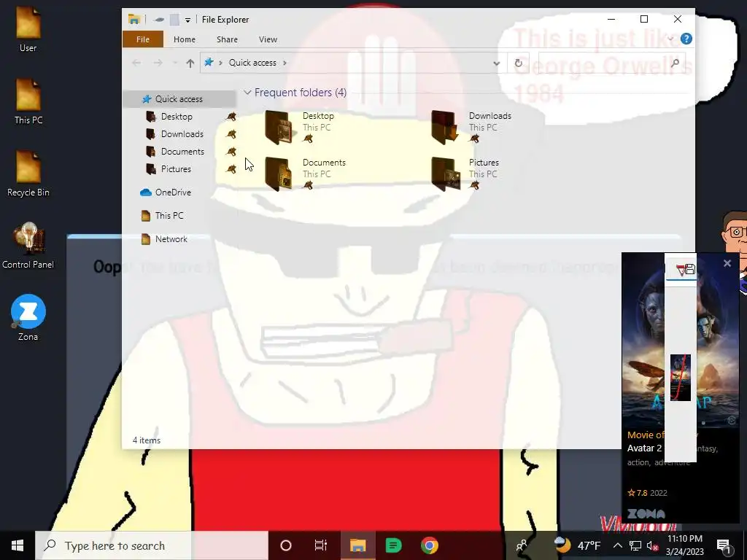This screenshot has width=747, height=560.
Task: Select Quick access in navigation pane
Action: click(179, 99)
